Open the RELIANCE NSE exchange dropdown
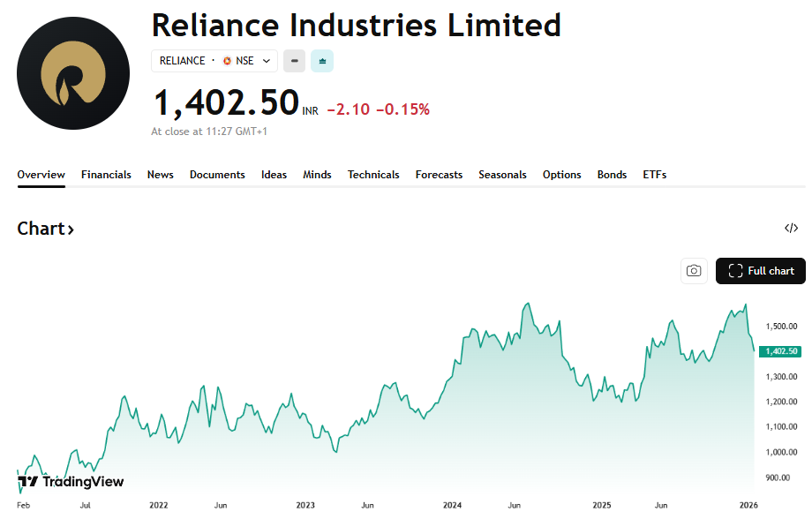The image size is (812, 519). tap(214, 61)
